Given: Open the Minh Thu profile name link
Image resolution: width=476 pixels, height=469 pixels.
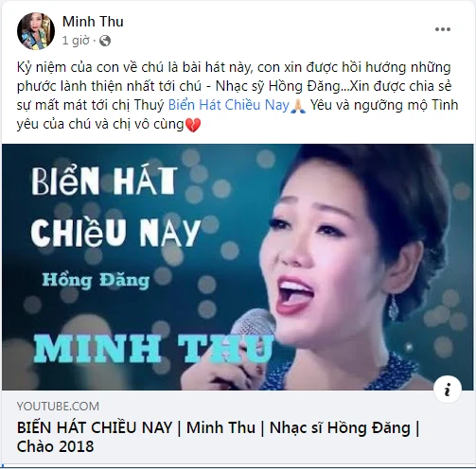Looking at the screenshot, I should point(93,22).
